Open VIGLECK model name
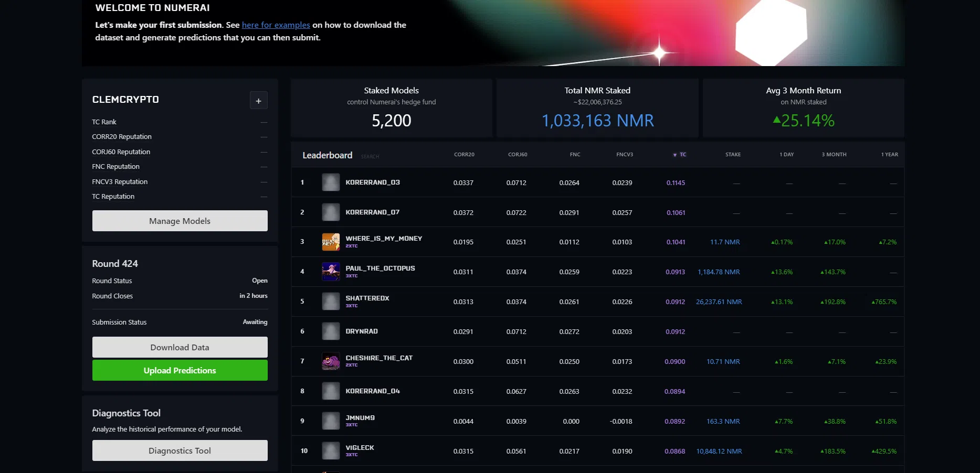Viewport: 980px width, 473px height. (x=360, y=448)
